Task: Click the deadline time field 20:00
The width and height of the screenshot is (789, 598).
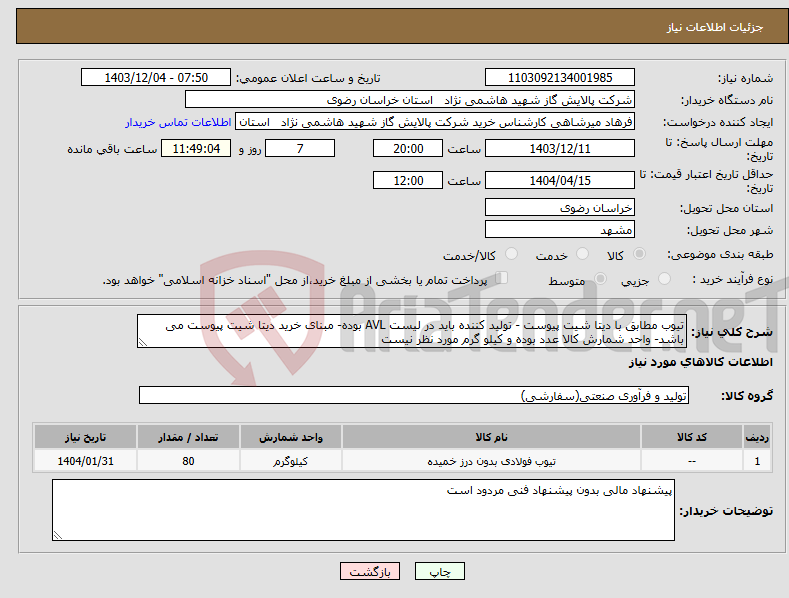Action: pos(408,148)
